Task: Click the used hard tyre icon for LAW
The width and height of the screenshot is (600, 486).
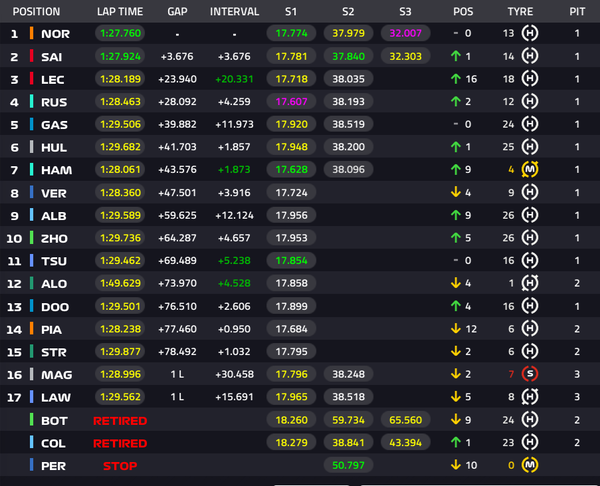Action: pyautogui.click(x=530, y=396)
